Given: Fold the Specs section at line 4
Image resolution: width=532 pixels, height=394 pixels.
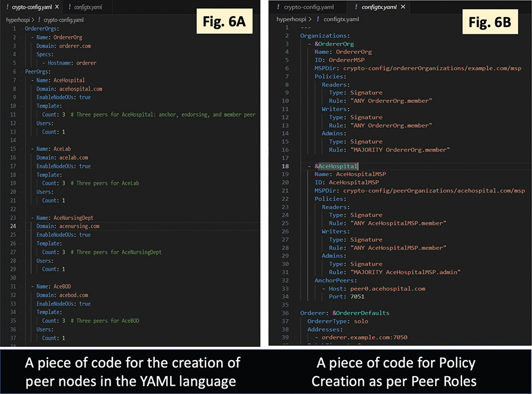Looking at the screenshot, I should point(21,55).
